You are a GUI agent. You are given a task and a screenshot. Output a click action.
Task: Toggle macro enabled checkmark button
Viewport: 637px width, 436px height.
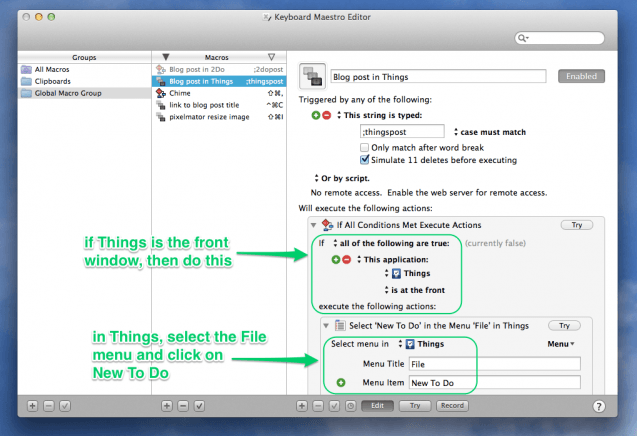199,406
